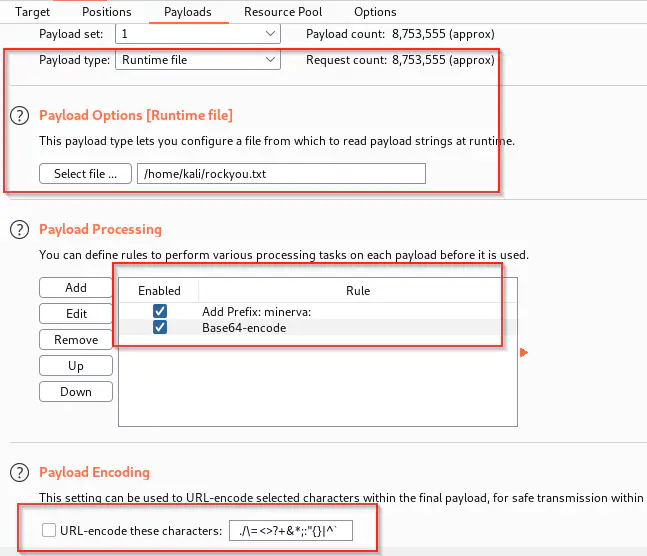Switch to the Positions tab

[x=107, y=12]
